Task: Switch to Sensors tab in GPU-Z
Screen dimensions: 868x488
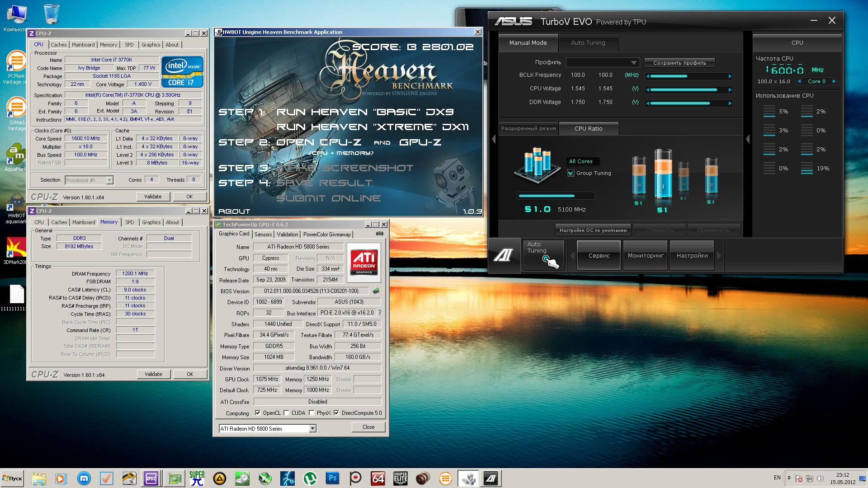Action: click(x=263, y=234)
